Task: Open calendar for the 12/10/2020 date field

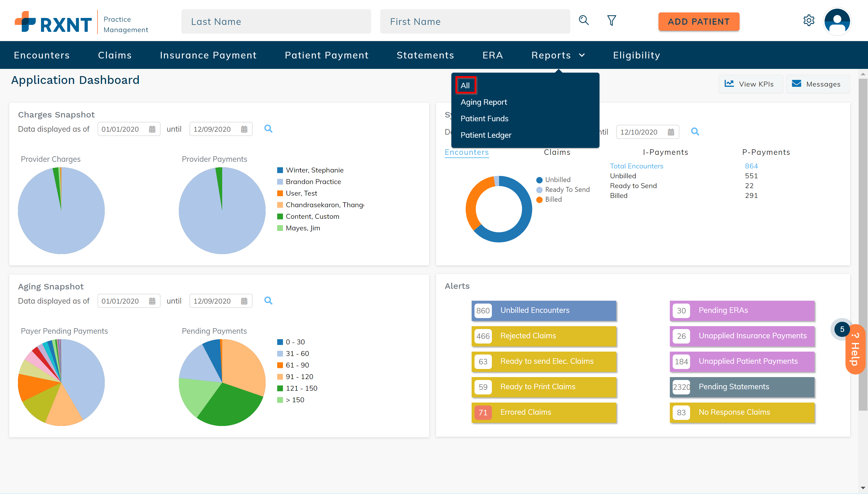Action: [671, 132]
